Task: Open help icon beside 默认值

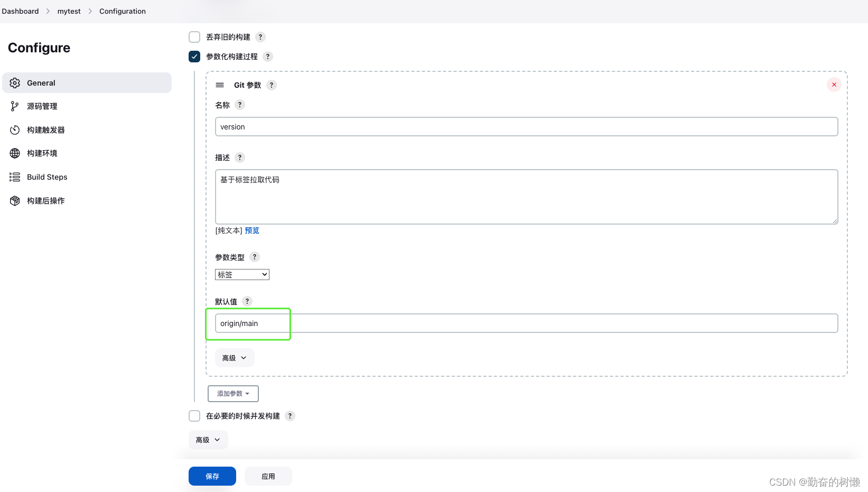Action: (247, 301)
